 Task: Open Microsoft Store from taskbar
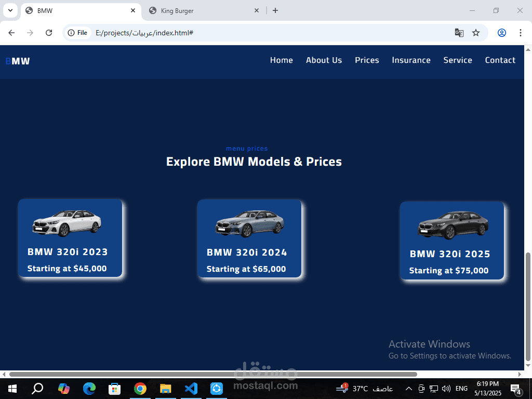tap(115, 389)
